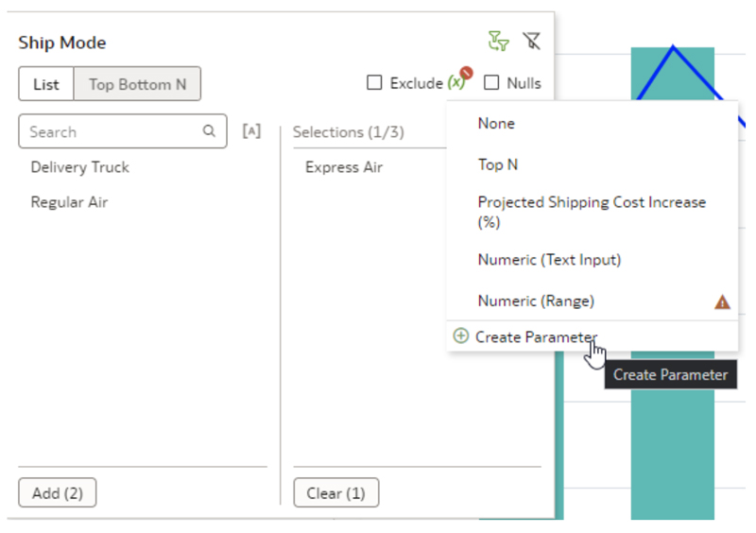Select Numeric (Text Input) parameter option

[549, 260]
